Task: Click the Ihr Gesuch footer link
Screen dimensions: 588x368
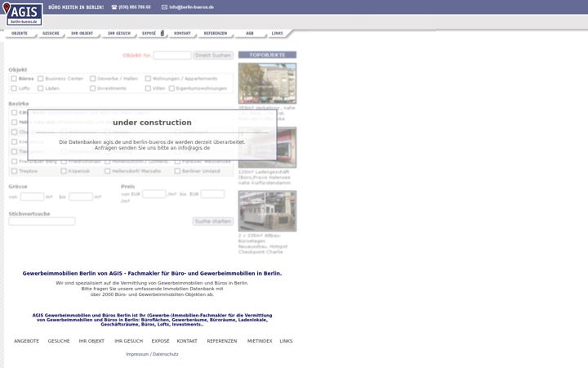Action: point(129,341)
